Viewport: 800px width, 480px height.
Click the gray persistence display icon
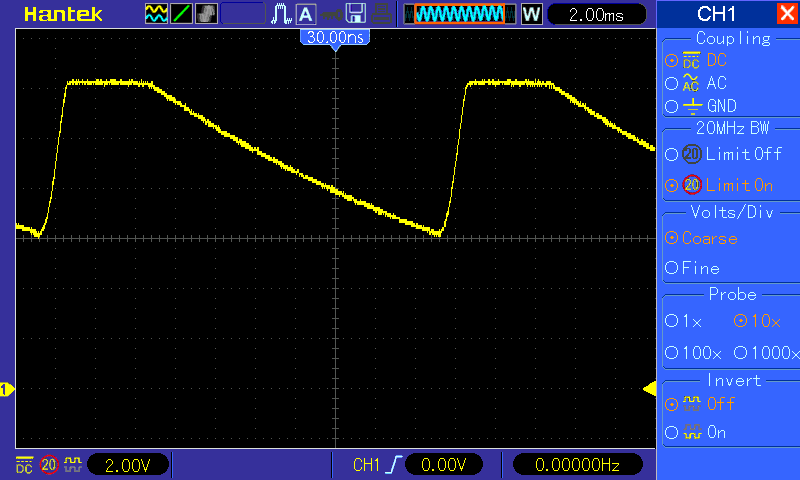click(206, 14)
